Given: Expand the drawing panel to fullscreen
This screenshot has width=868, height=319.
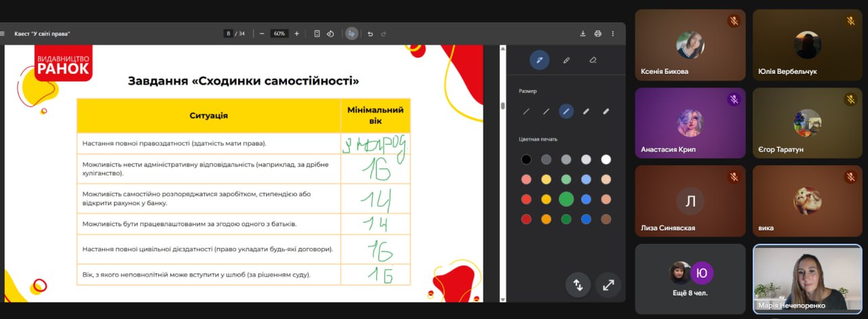Looking at the screenshot, I should [608, 285].
